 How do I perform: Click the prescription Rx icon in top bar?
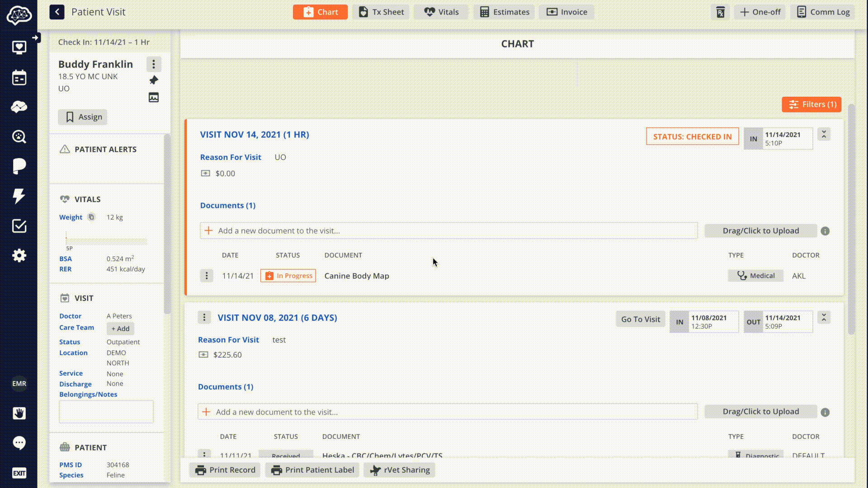(720, 12)
